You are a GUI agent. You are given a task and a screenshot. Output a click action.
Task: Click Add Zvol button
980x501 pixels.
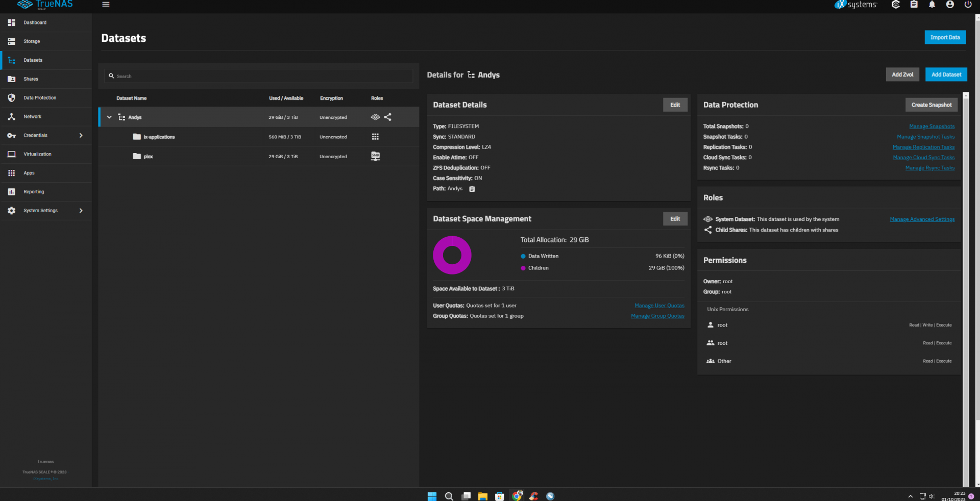(x=902, y=74)
